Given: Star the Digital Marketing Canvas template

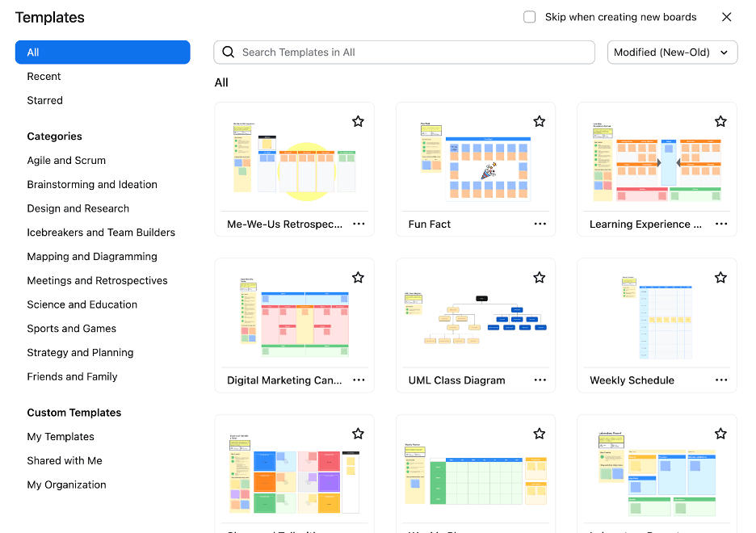Looking at the screenshot, I should (x=358, y=277).
